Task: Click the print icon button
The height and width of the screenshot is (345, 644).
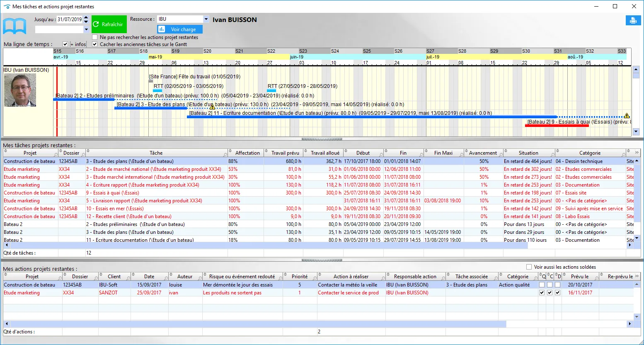Action: [x=633, y=20]
